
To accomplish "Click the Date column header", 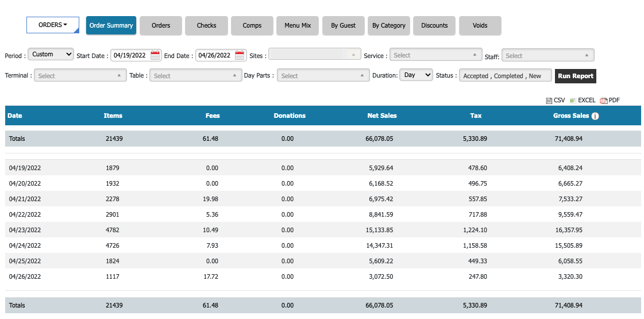I will click(15, 116).
